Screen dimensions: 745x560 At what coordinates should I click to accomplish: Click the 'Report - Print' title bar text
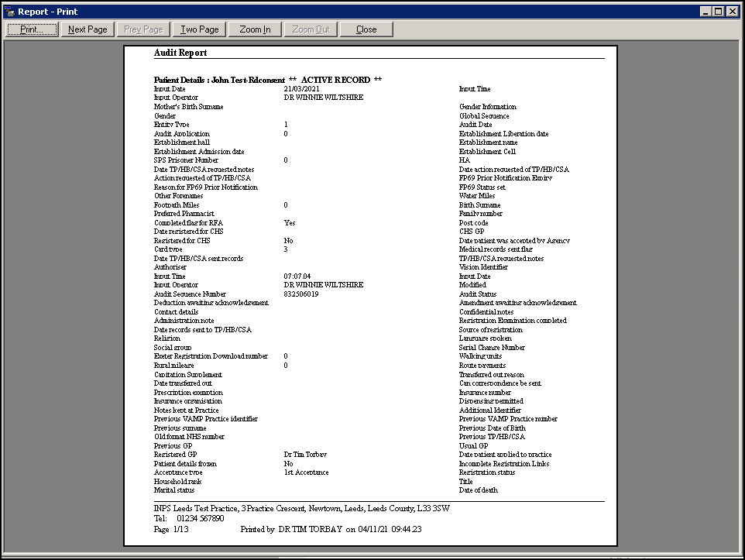pos(48,12)
